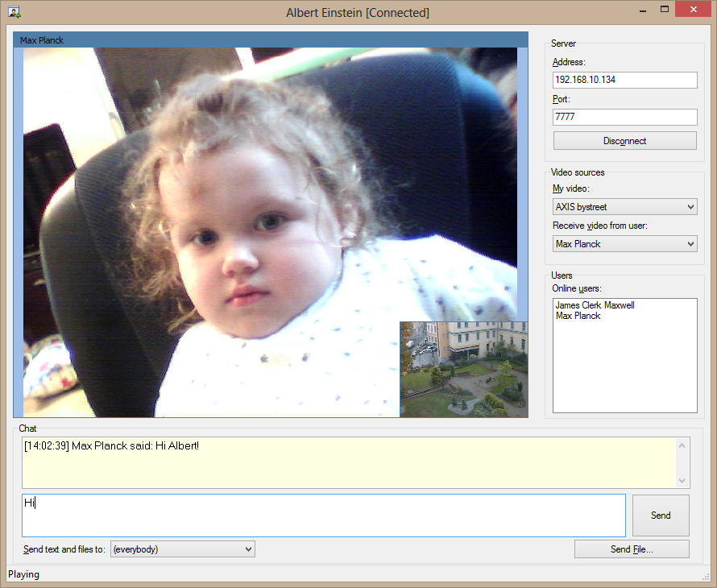717x588 pixels.
Task: Open the Send text and files to dropdown
Action: (x=182, y=549)
